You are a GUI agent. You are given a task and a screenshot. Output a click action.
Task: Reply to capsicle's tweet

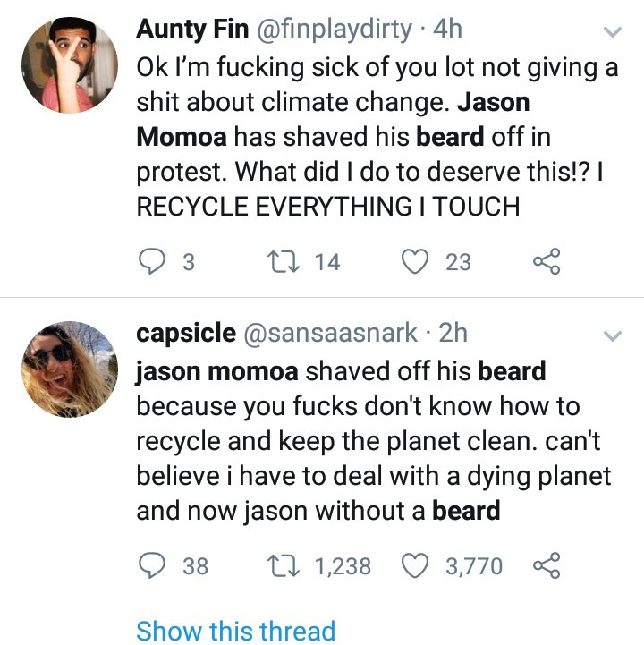coord(152,565)
